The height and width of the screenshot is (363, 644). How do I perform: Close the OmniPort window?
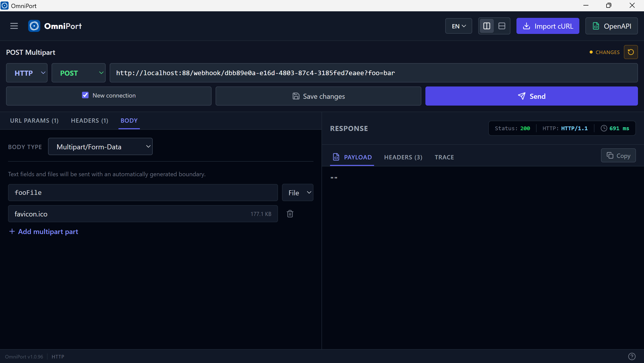point(632,6)
